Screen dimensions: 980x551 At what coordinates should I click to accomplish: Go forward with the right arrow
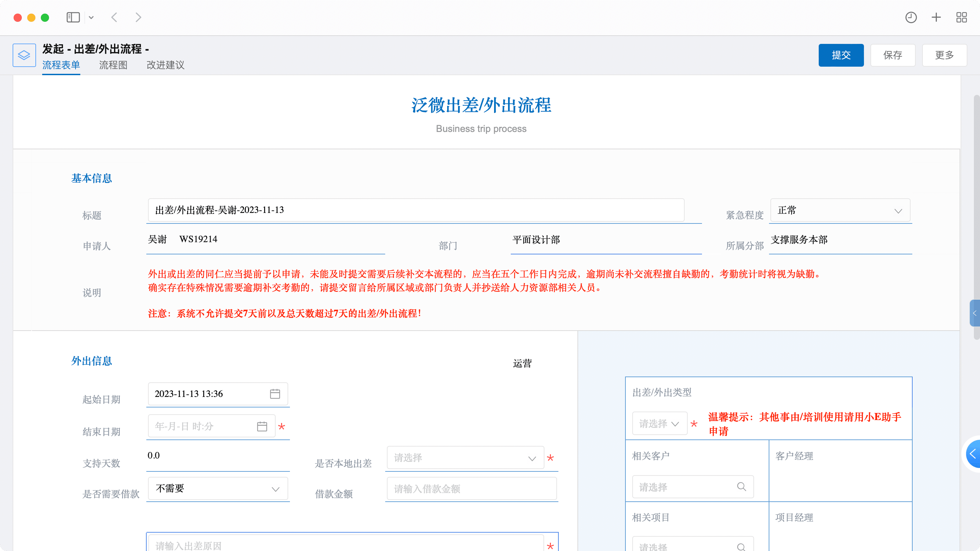(138, 17)
